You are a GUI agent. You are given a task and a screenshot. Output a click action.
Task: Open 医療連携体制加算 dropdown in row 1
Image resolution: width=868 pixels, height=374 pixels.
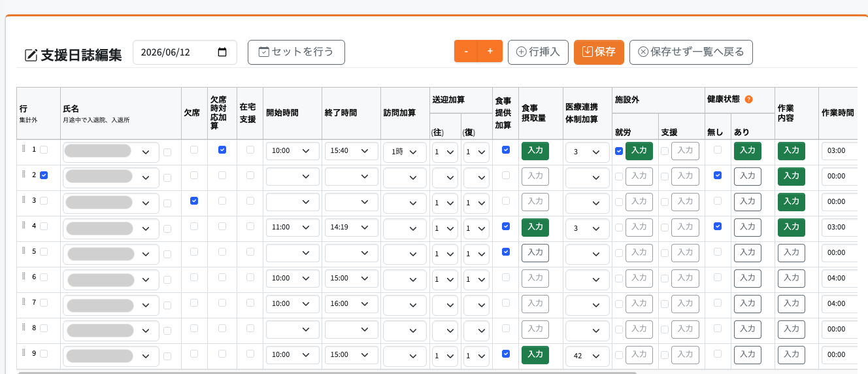point(587,152)
